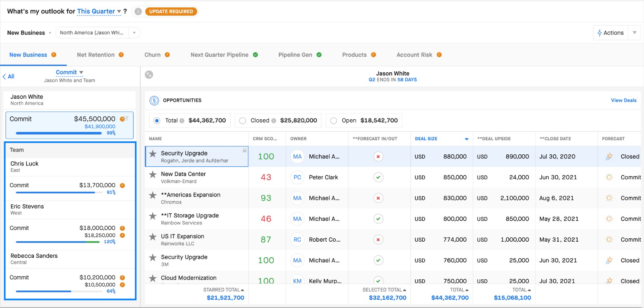Click the CRM Score 43 cell
The image size is (644, 308).
coord(266,177)
